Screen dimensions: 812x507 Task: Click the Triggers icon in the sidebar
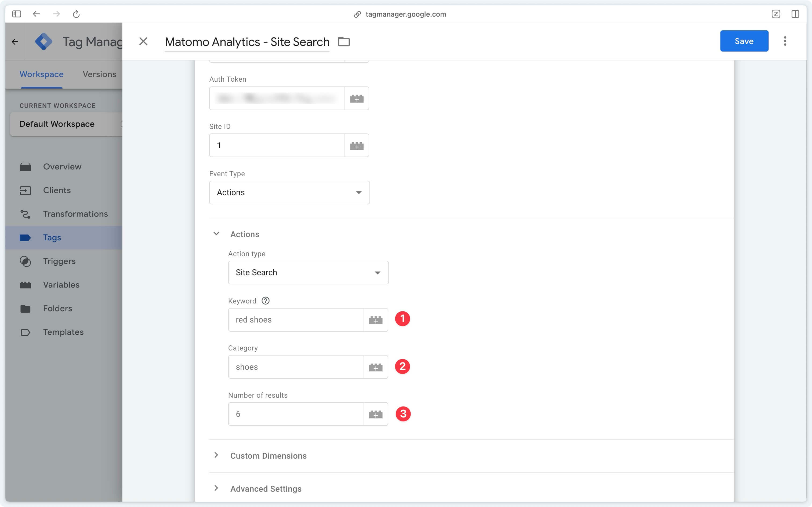26,261
